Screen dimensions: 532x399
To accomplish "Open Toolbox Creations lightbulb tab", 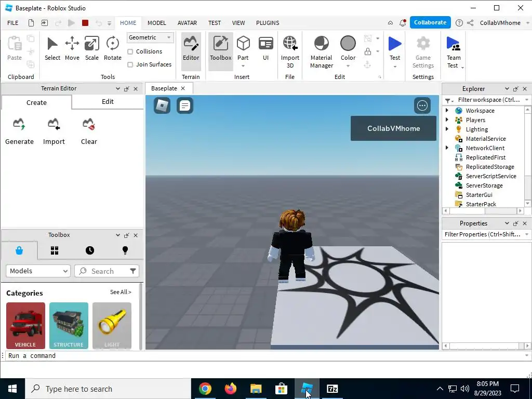I will tap(125, 250).
